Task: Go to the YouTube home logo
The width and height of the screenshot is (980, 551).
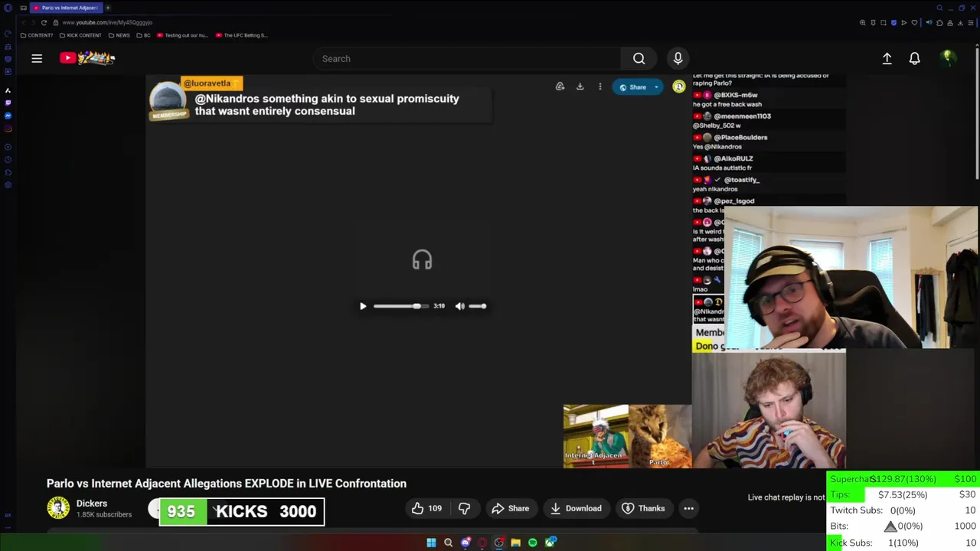Action: (x=87, y=58)
